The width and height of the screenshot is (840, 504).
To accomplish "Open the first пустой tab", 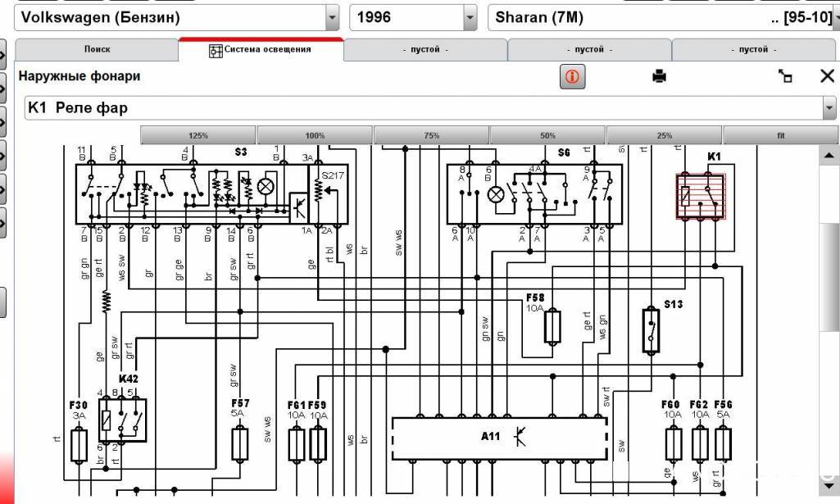I will coord(425,50).
